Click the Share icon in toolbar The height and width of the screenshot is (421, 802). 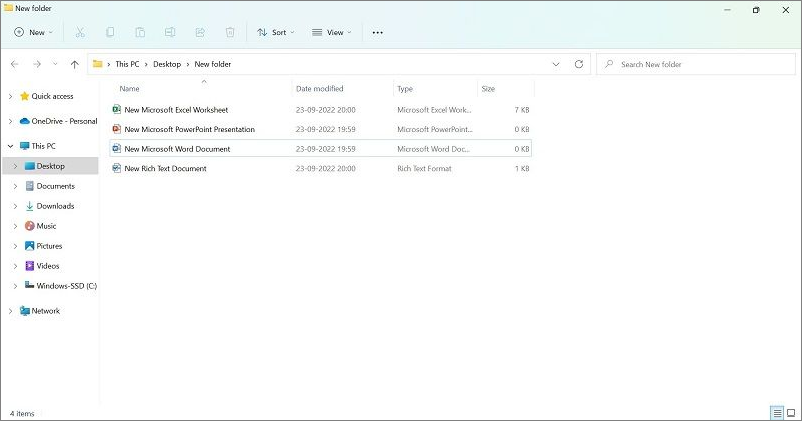tap(200, 32)
